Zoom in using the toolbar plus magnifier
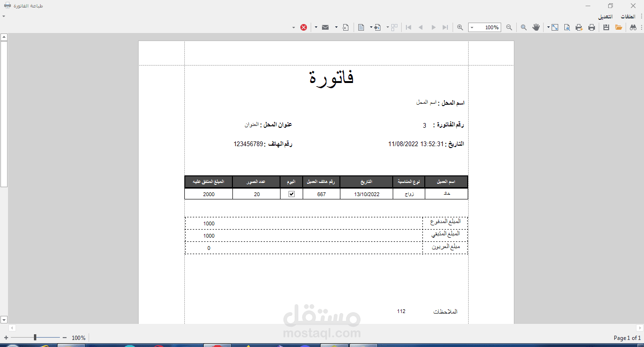 tap(460, 27)
